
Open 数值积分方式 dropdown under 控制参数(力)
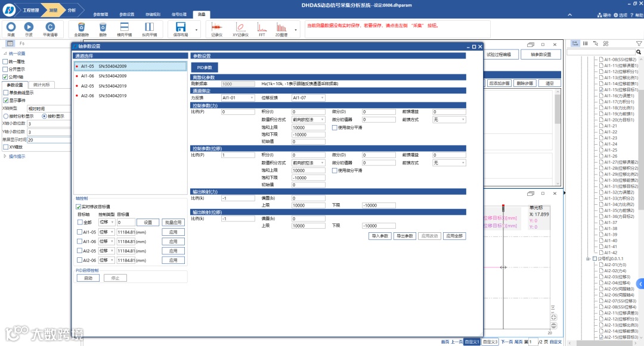coord(308,120)
